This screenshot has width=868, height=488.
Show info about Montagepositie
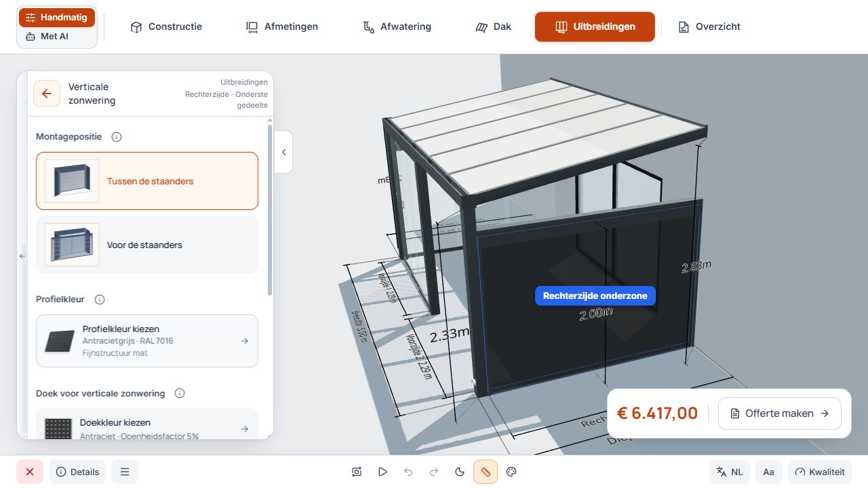[117, 137]
